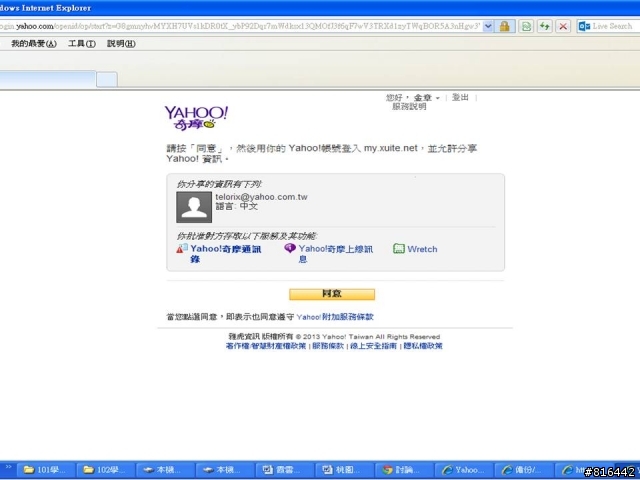This screenshot has height=480, width=640.
Task: Switch to the 101學 folder taskbar button
Action: click(46, 470)
